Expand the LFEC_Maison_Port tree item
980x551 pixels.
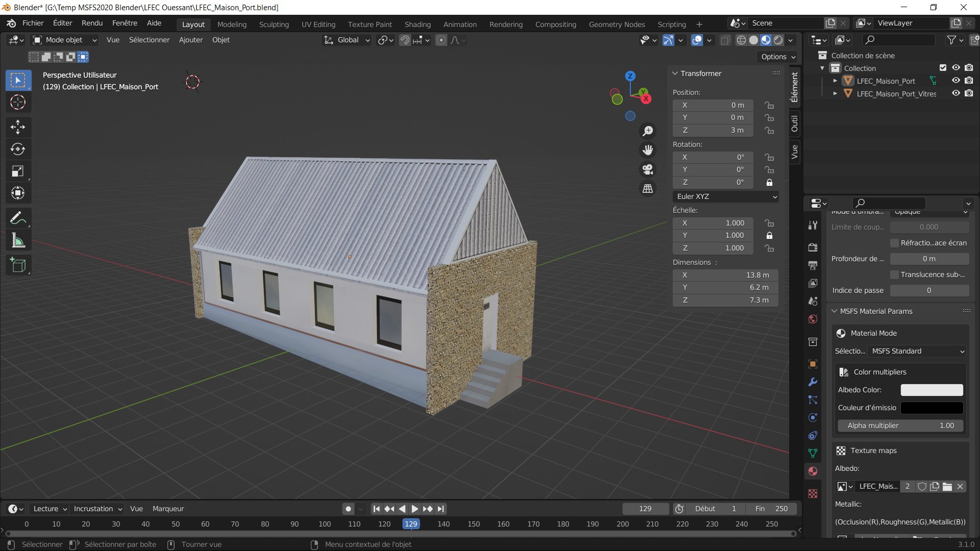[835, 81]
